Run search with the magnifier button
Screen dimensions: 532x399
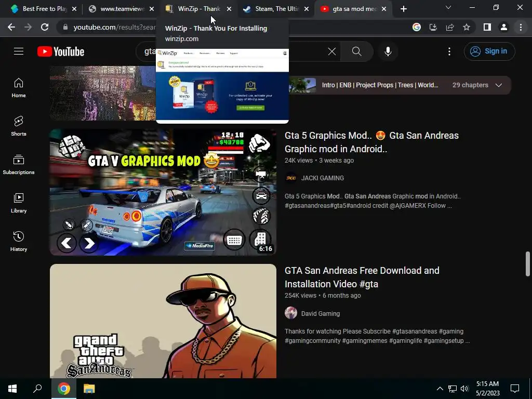(x=356, y=51)
